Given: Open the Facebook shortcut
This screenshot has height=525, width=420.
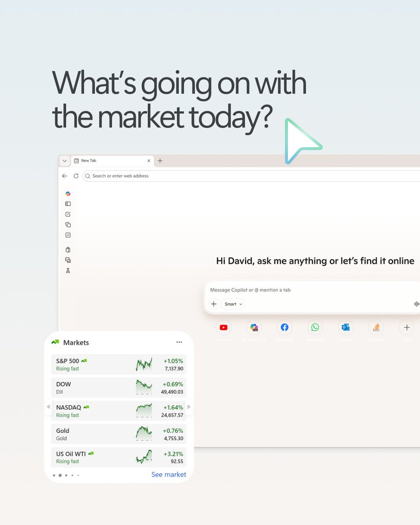Looking at the screenshot, I should [284, 327].
